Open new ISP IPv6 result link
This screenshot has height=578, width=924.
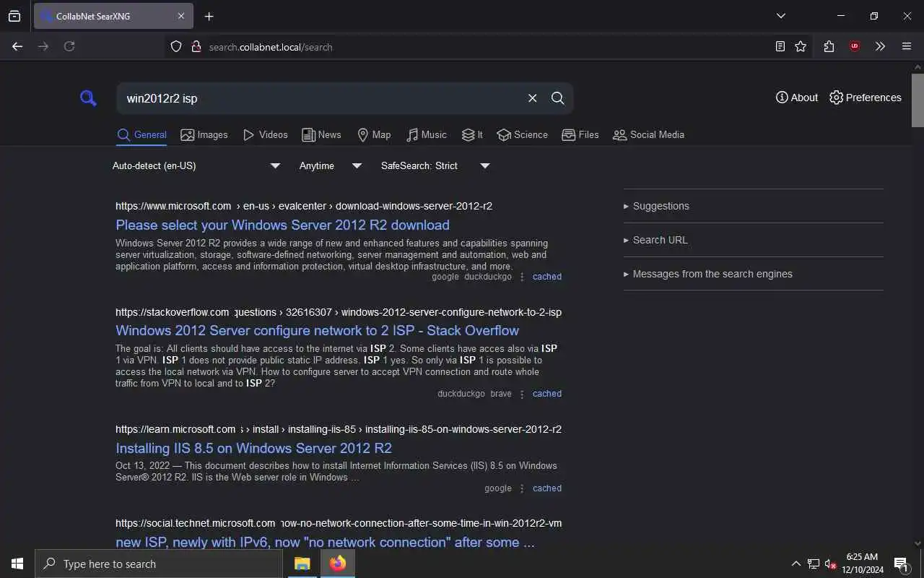325,542
